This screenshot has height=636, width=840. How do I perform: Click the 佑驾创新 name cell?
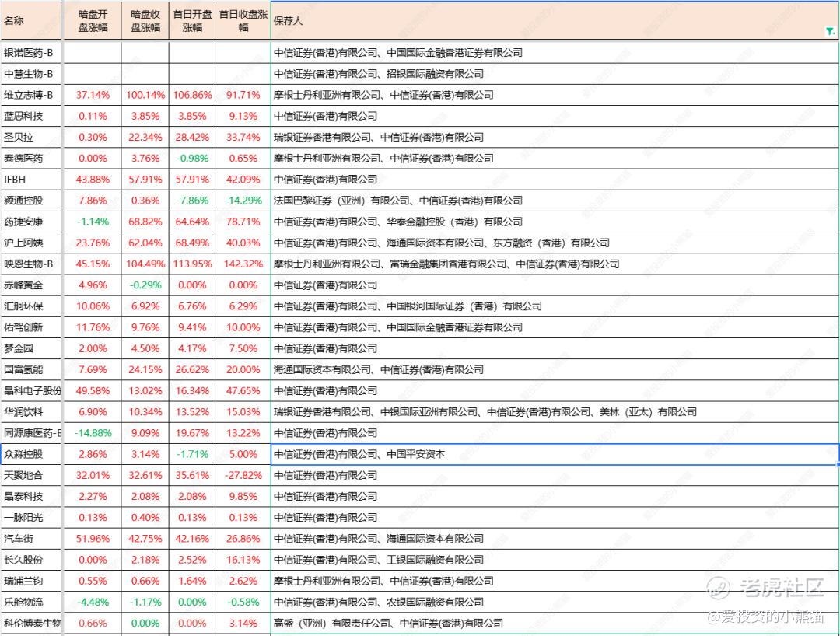pos(31,327)
